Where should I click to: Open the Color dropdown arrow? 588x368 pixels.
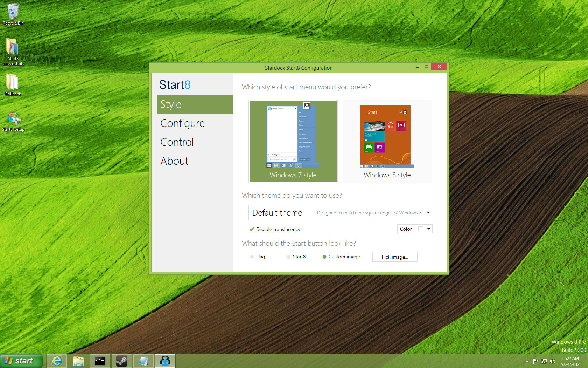click(x=428, y=229)
